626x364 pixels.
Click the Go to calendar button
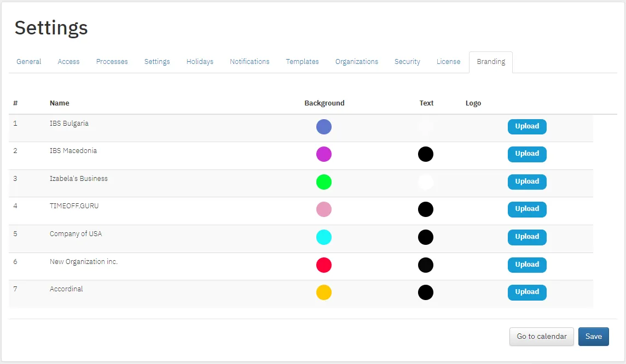[541, 337]
